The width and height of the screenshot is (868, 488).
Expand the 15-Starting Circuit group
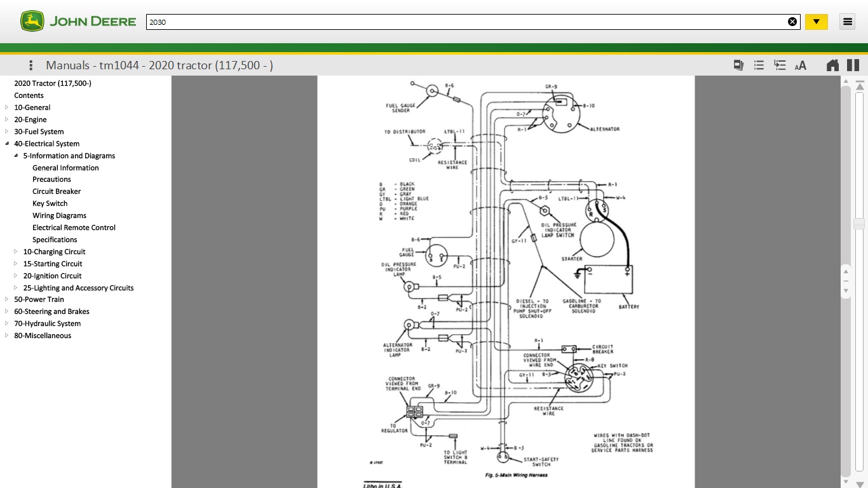(16, 264)
